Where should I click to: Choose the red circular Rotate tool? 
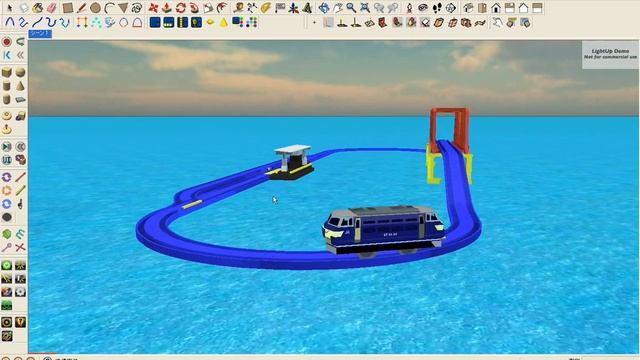coord(180,8)
